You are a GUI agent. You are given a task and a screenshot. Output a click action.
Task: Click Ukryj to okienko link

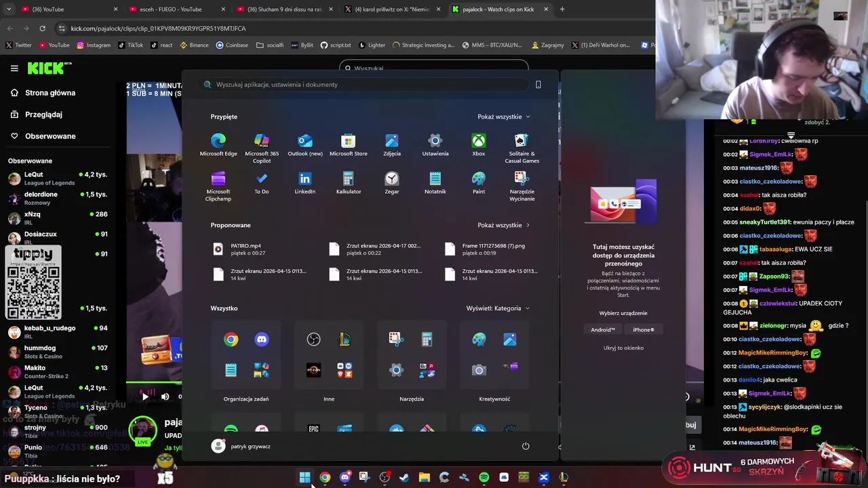[623, 348]
